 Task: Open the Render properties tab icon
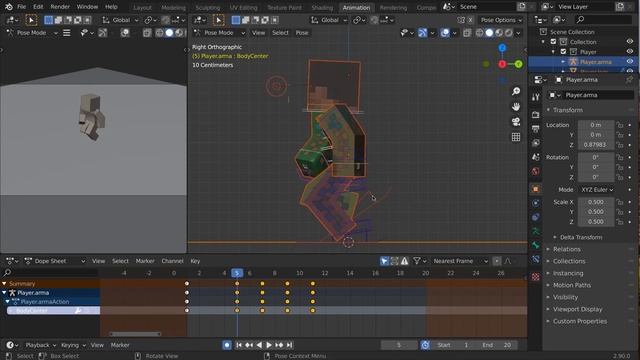[x=536, y=115]
